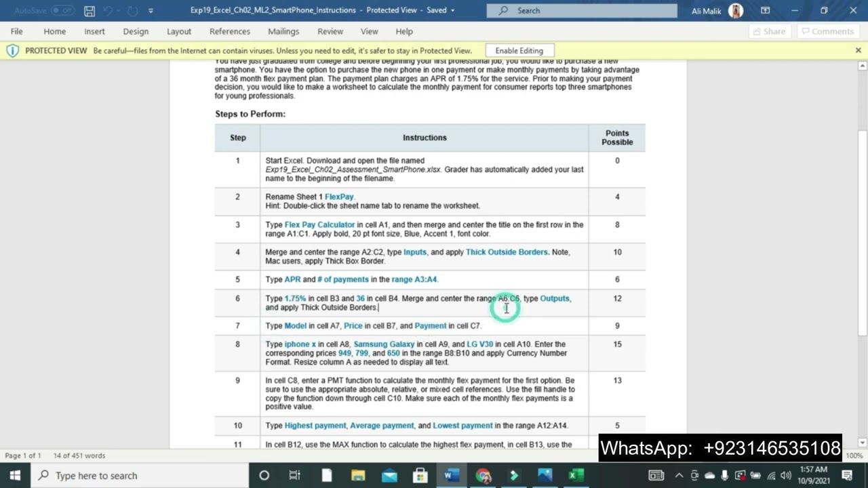
Task: Open Ribbon Display Options icon
Action: (766, 11)
